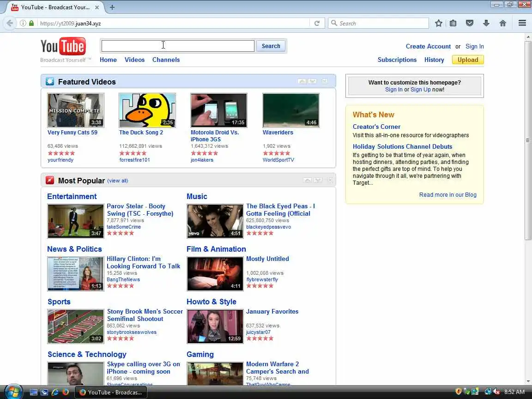Click Show Desktop icon in taskbar

click(x=34, y=392)
